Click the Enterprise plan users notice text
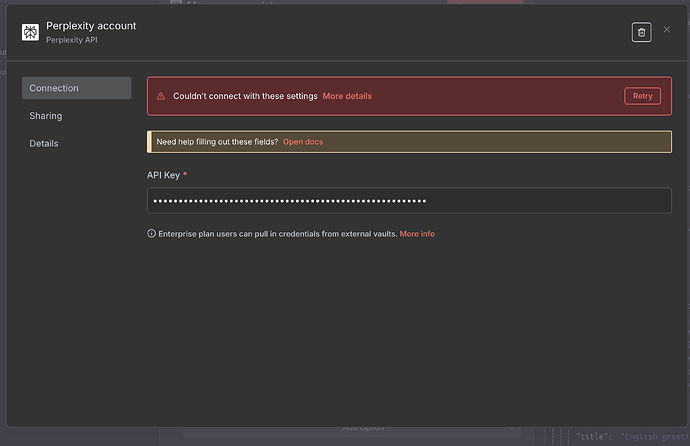Image resolution: width=690 pixels, height=446 pixels. tap(278, 234)
